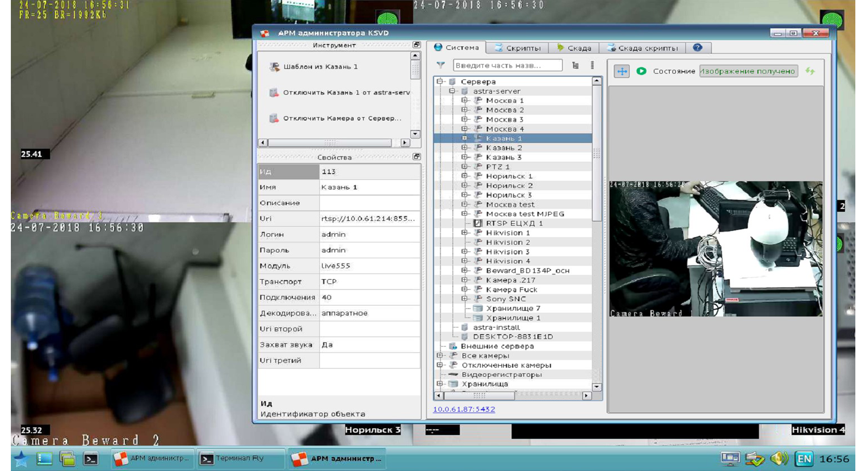Click the filter funnel icon
The image size is (868, 471).
441,65
